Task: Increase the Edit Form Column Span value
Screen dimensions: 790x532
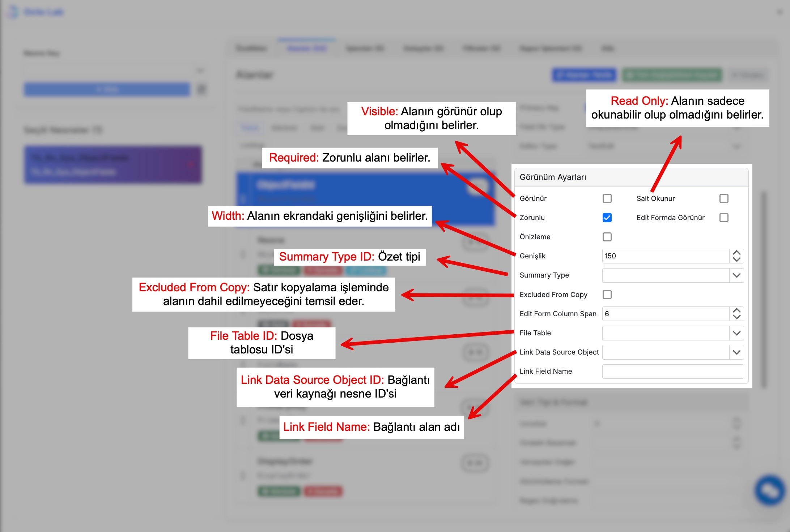Action: (x=736, y=310)
